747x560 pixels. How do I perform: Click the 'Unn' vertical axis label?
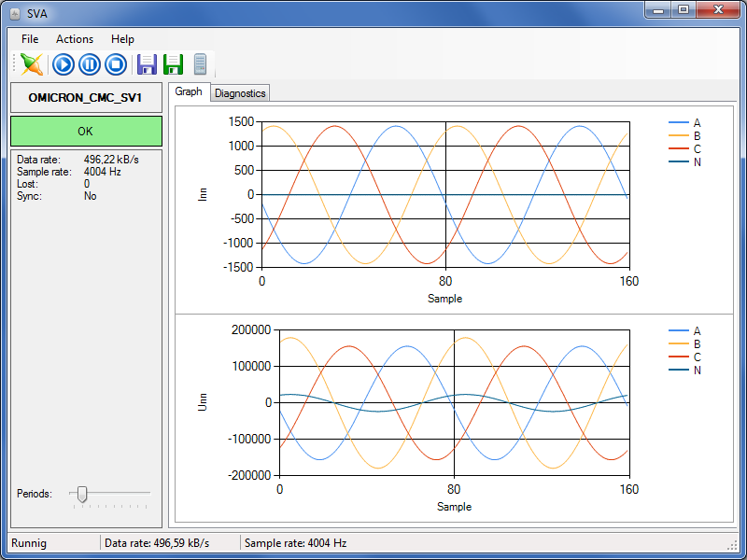click(x=203, y=402)
